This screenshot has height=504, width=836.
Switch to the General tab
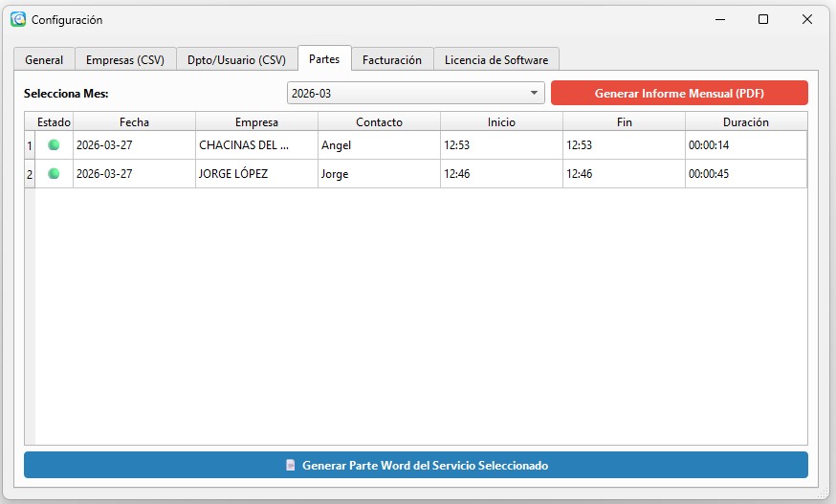click(x=44, y=59)
